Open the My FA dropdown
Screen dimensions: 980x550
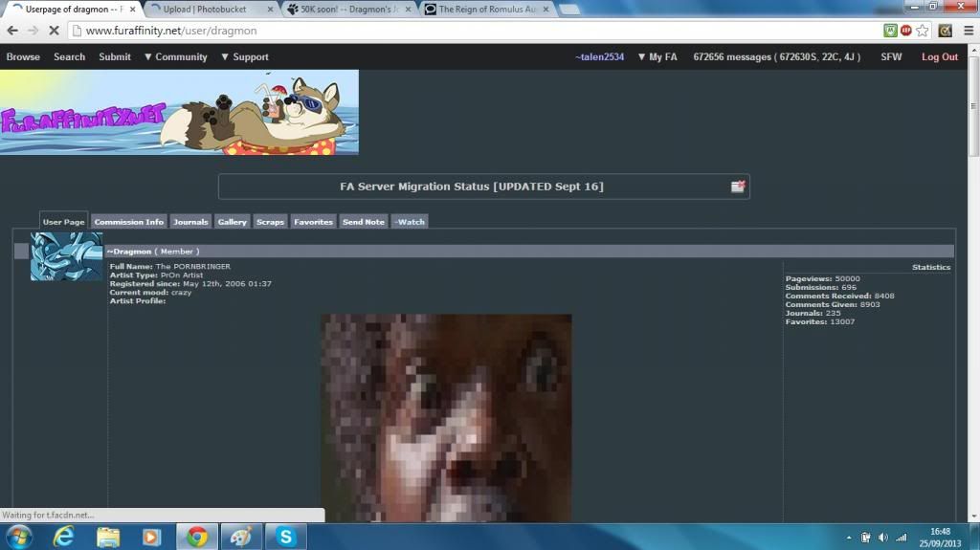[x=657, y=57]
